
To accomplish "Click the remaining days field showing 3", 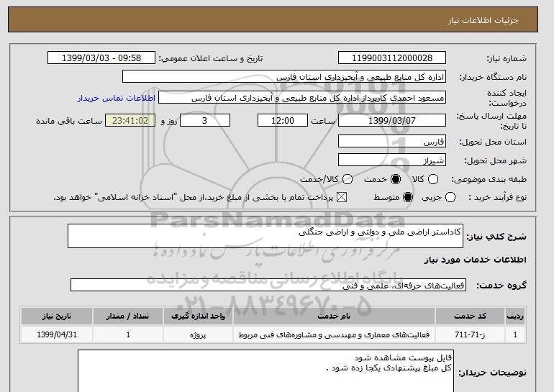I will click(x=205, y=120).
